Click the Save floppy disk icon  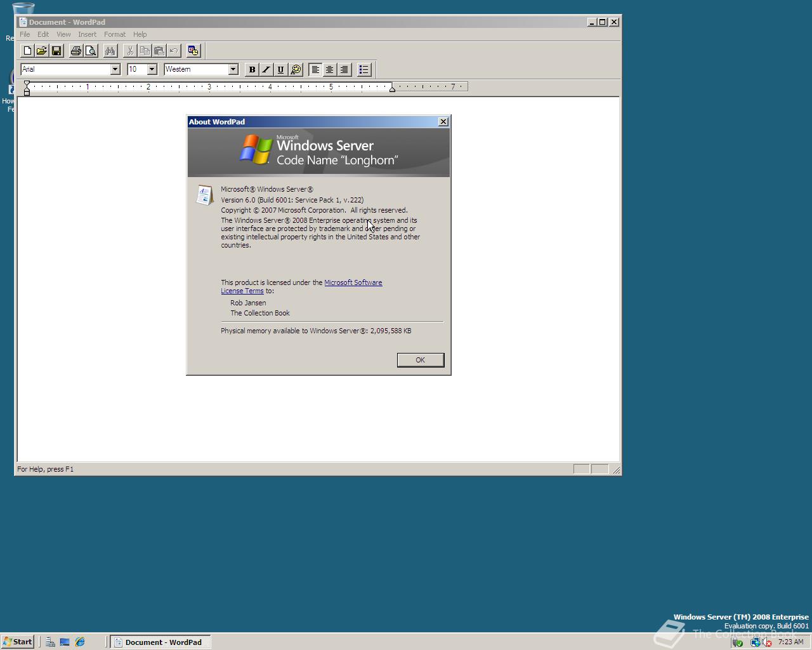point(56,51)
